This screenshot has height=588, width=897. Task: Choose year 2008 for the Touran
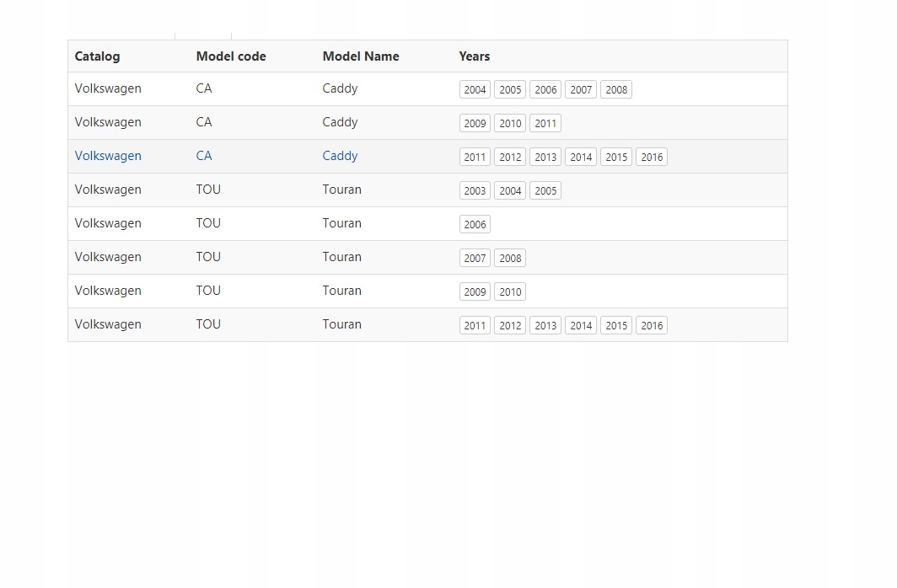pyautogui.click(x=510, y=259)
